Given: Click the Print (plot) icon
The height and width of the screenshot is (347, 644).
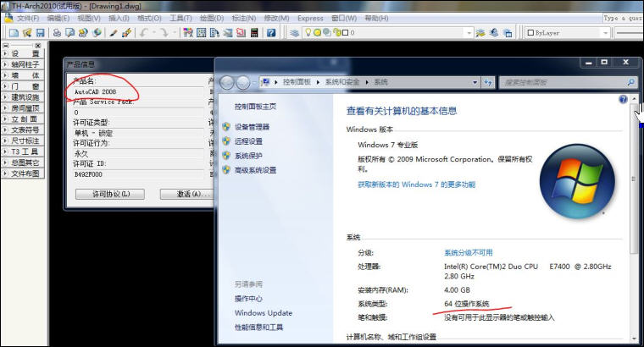Looking at the screenshot, I should [57, 33].
